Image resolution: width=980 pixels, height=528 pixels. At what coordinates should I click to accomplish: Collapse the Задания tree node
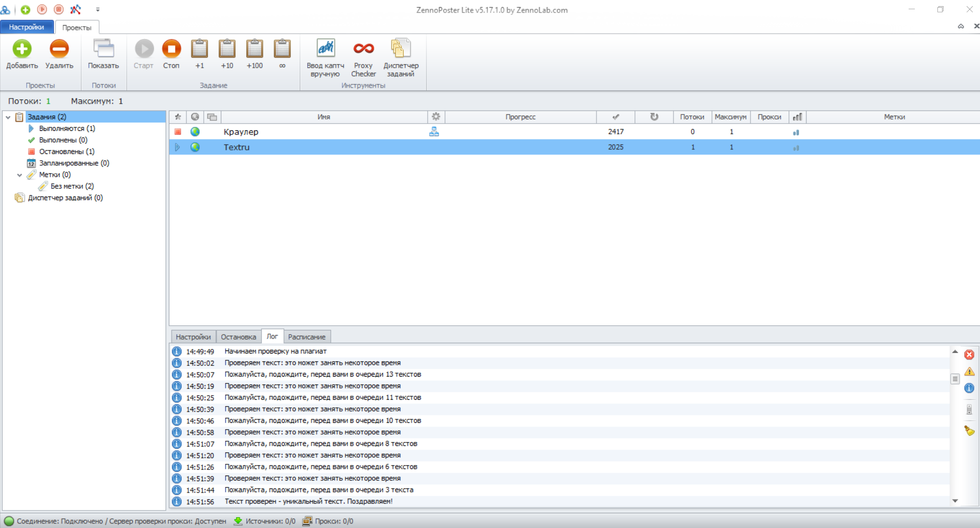click(8, 118)
